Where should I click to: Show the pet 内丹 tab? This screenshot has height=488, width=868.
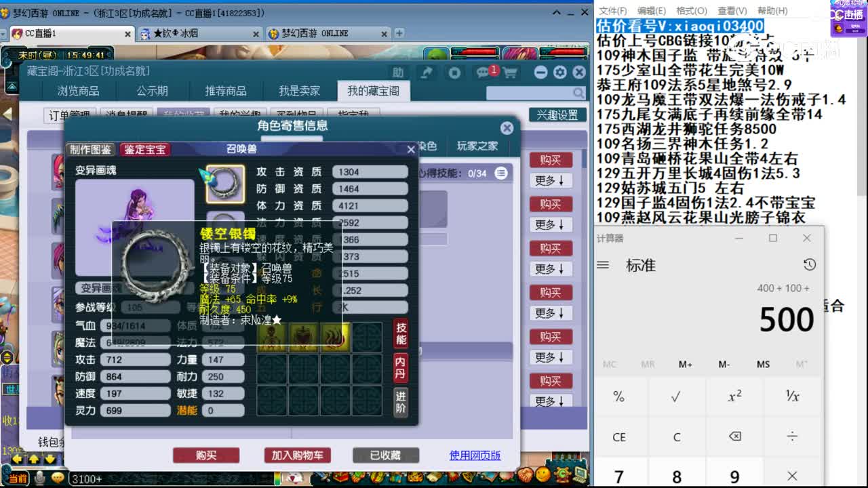(401, 368)
